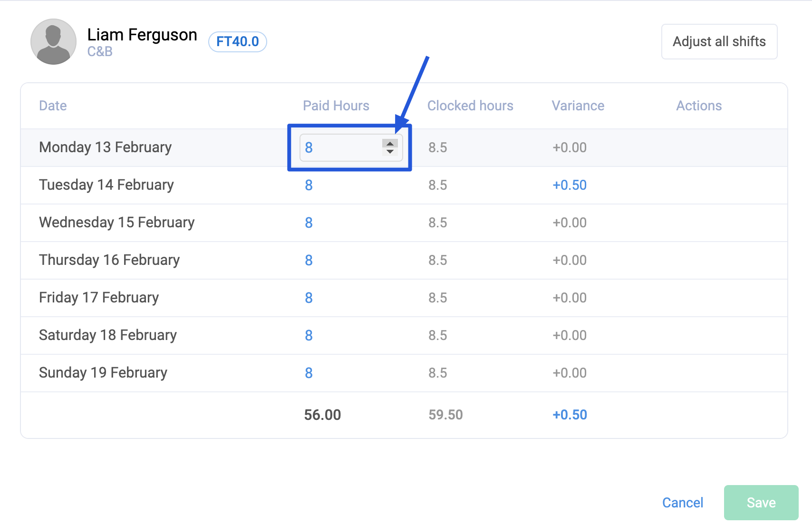The width and height of the screenshot is (812, 525).
Task: Click the Paid Hours column header
Action: (x=336, y=106)
